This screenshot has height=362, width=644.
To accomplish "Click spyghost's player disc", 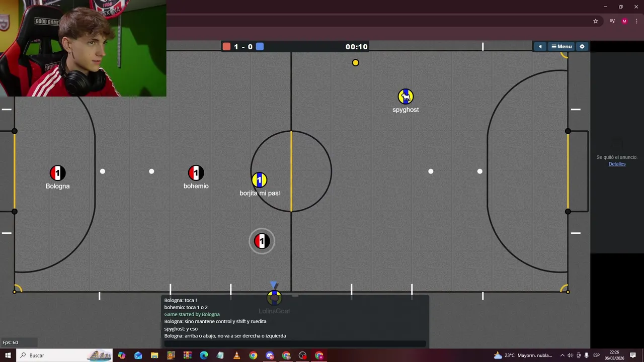I will coord(406,97).
